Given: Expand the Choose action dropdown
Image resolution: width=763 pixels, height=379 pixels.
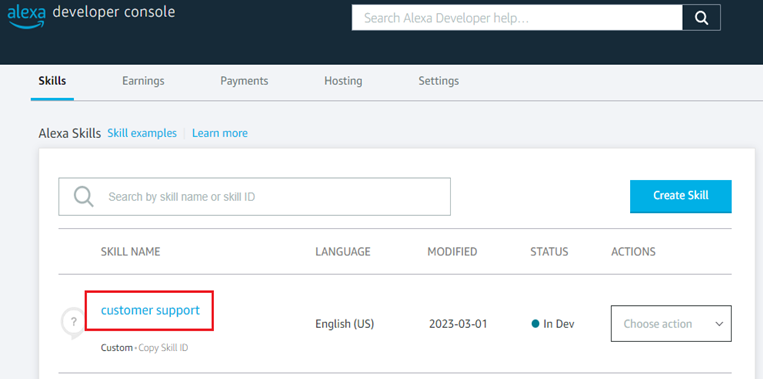Looking at the screenshot, I should (671, 324).
